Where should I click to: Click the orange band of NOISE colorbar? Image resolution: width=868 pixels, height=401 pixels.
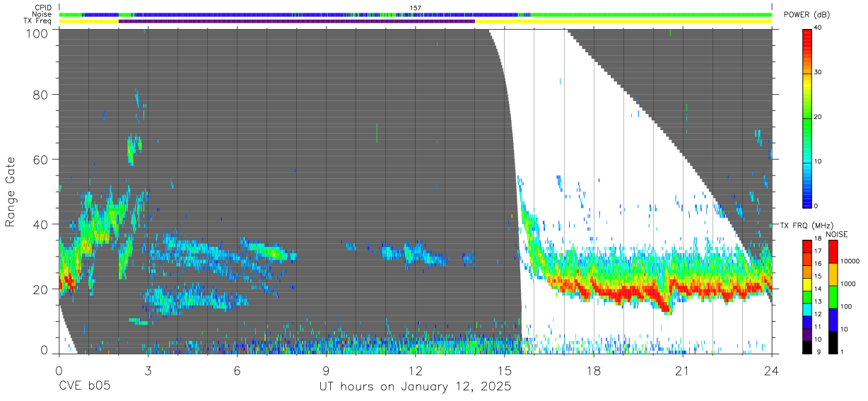pyautogui.click(x=833, y=274)
